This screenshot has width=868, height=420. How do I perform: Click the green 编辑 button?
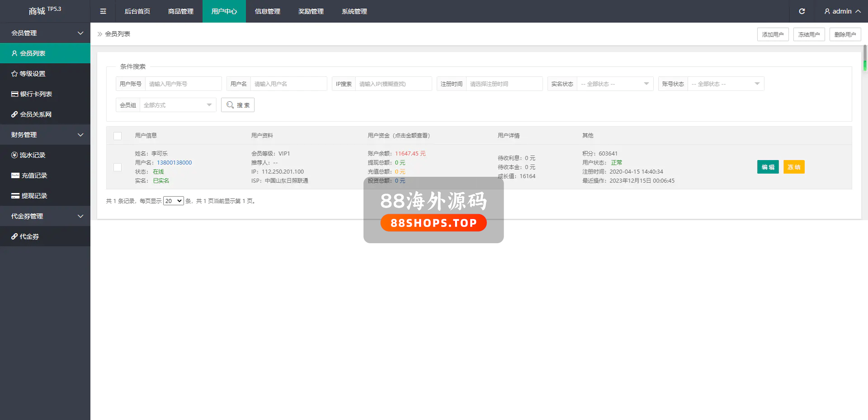[768, 167]
